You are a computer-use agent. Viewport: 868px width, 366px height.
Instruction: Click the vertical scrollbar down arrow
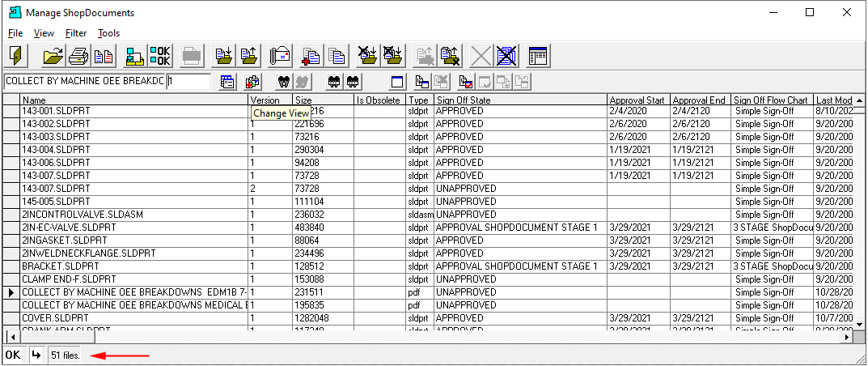(859, 325)
